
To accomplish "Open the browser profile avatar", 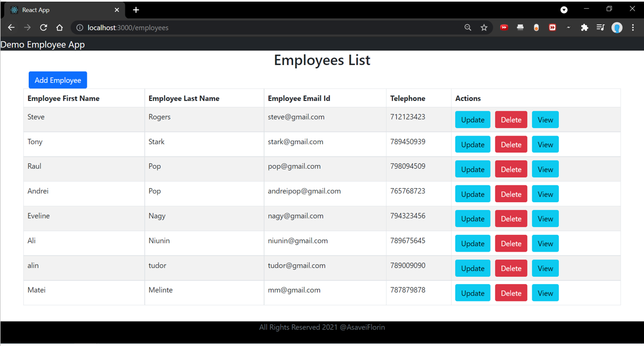I will [617, 28].
